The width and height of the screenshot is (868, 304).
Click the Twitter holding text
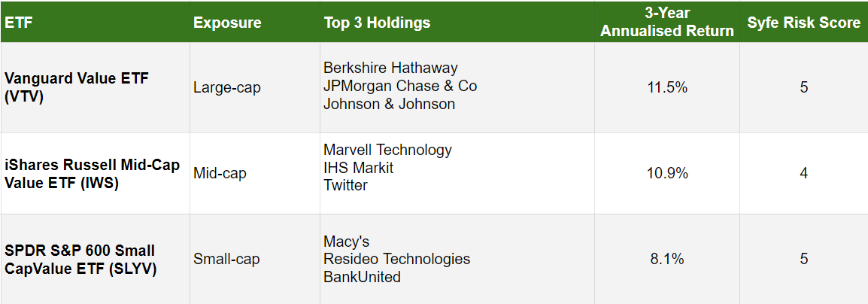[345, 185]
